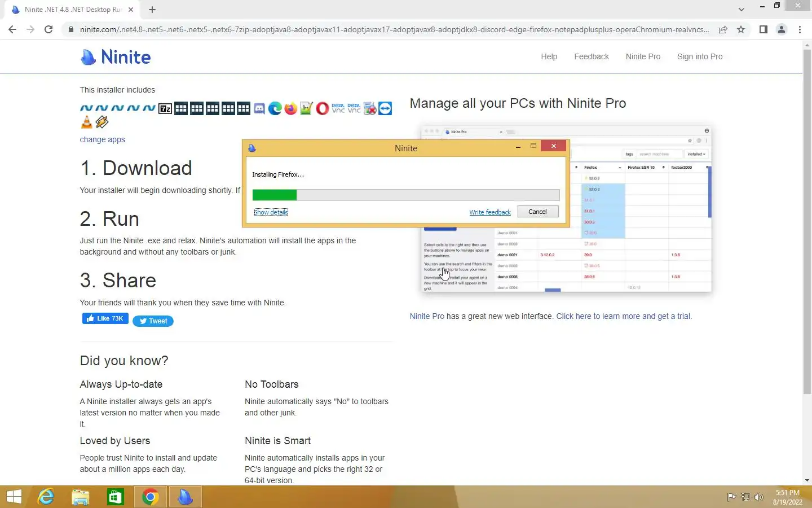Viewport: 812px width, 508px height.
Task: Open the Ninite Pro link below screenshot
Action: click(x=427, y=316)
